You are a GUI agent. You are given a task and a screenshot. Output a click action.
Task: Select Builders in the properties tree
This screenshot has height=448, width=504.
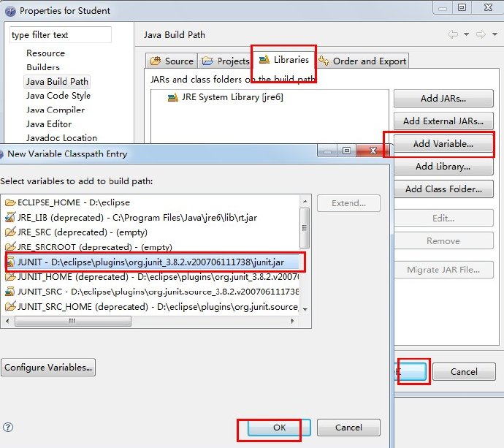(x=43, y=67)
